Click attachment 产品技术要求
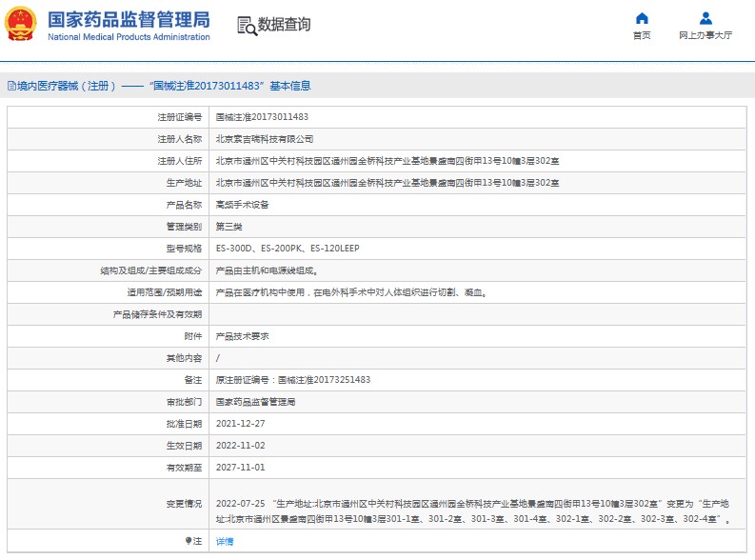The height and width of the screenshot is (560, 755). (x=242, y=336)
